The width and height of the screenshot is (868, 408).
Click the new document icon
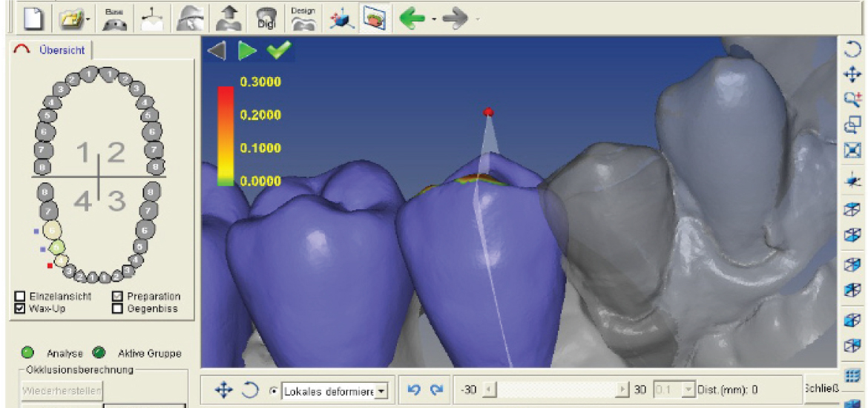tap(30, 17)
